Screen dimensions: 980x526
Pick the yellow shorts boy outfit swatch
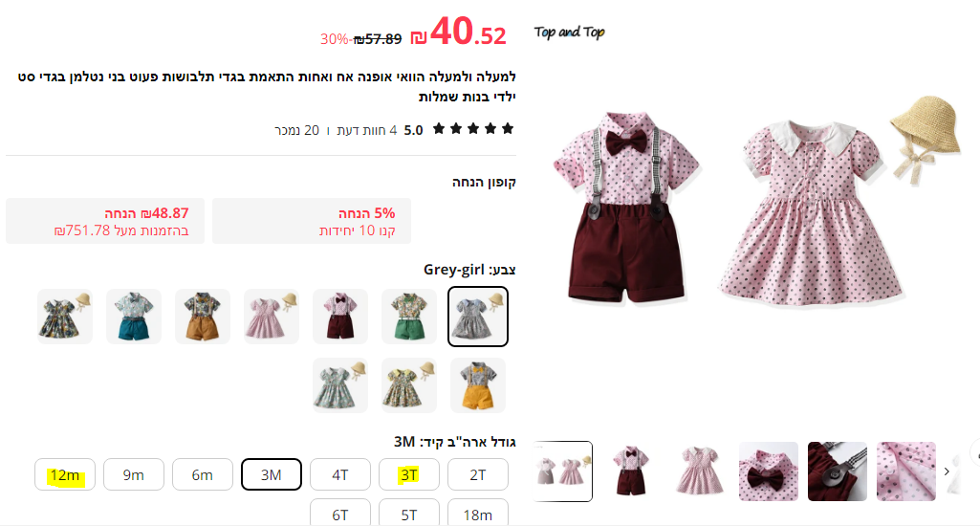(477, 385)
